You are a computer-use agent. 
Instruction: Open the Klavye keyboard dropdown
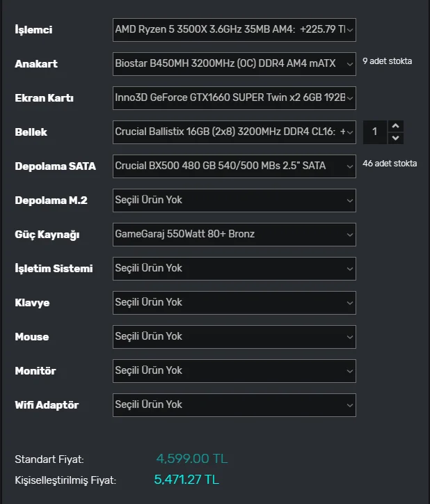coord(234,302)
